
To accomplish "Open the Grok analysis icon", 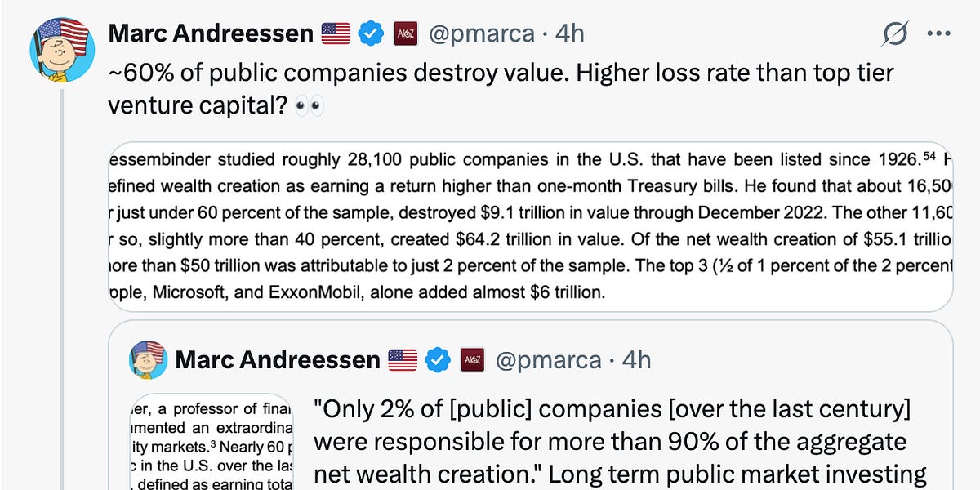I will click(x=895, y=33).
